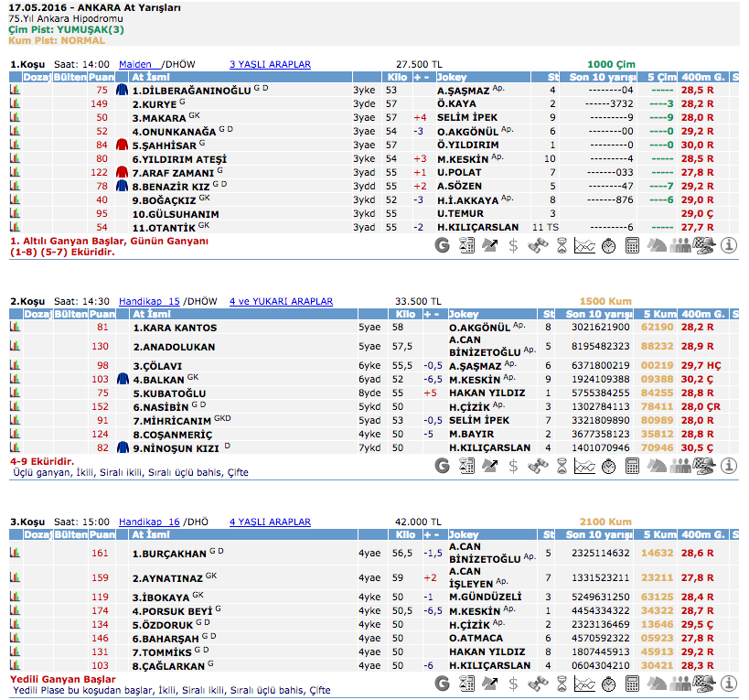Click the binoculars icon below race 2
Viewport: 749px width, 700px height.
point(538,466)
